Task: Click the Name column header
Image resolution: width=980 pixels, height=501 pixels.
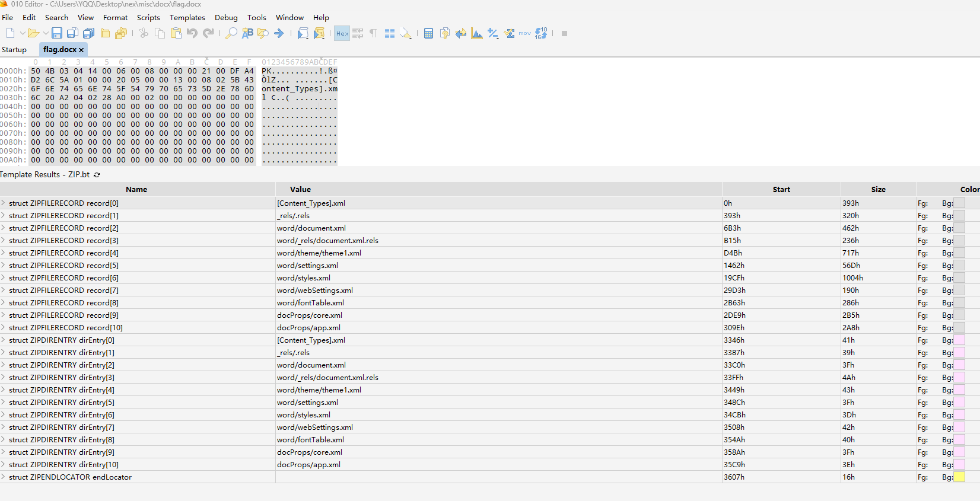Action: tap(136, 190)
